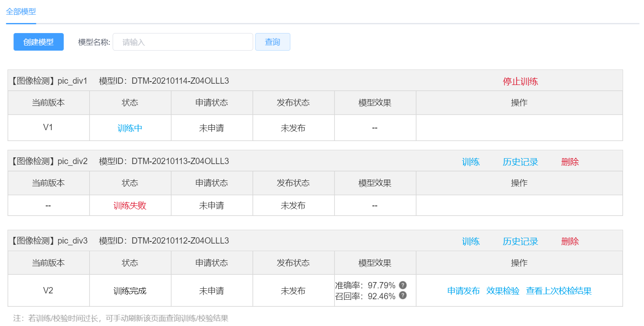Click 效果检验 for pic_div3
The width and height of the screenshot is (644, 326).
click(x=503, y=291)
